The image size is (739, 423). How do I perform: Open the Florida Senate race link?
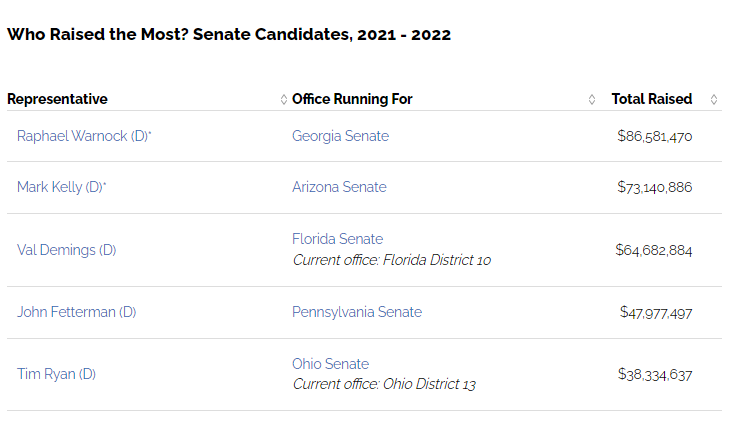point(337,239)
